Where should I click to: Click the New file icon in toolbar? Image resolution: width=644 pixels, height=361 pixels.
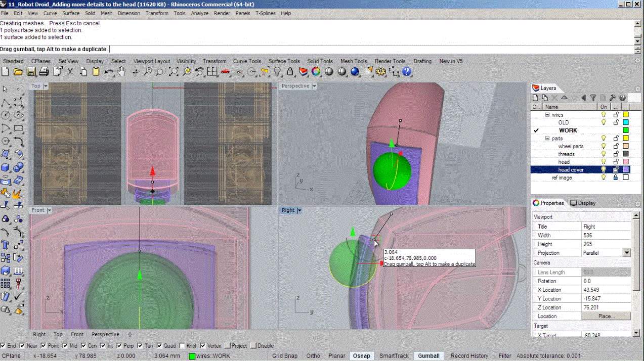(6, 72)
